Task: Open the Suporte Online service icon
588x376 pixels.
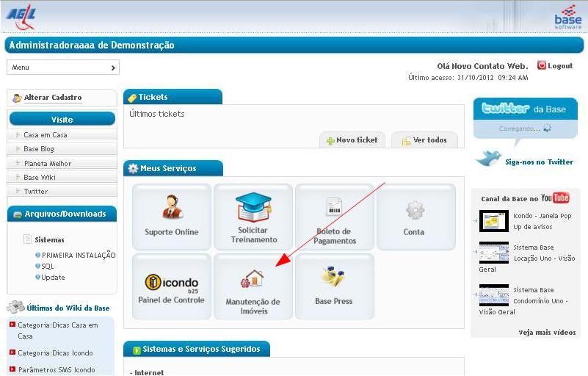Action: (172, 206)
